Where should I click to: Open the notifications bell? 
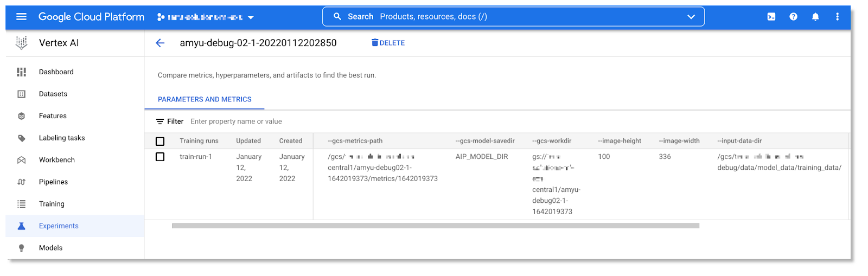tap(815, 17)
